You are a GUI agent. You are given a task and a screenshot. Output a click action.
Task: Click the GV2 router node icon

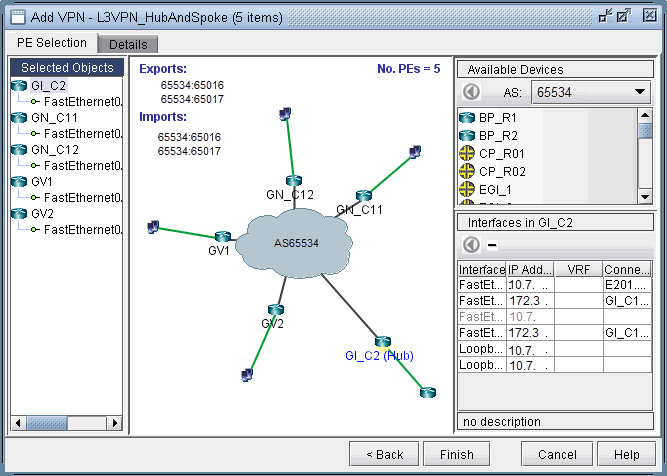click(274, 310)
